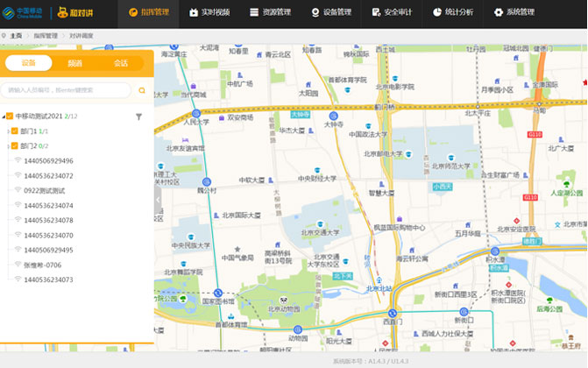The image size is (588, 368).
Task: Click signal icon beside 1440506929496
Action: 18,160
